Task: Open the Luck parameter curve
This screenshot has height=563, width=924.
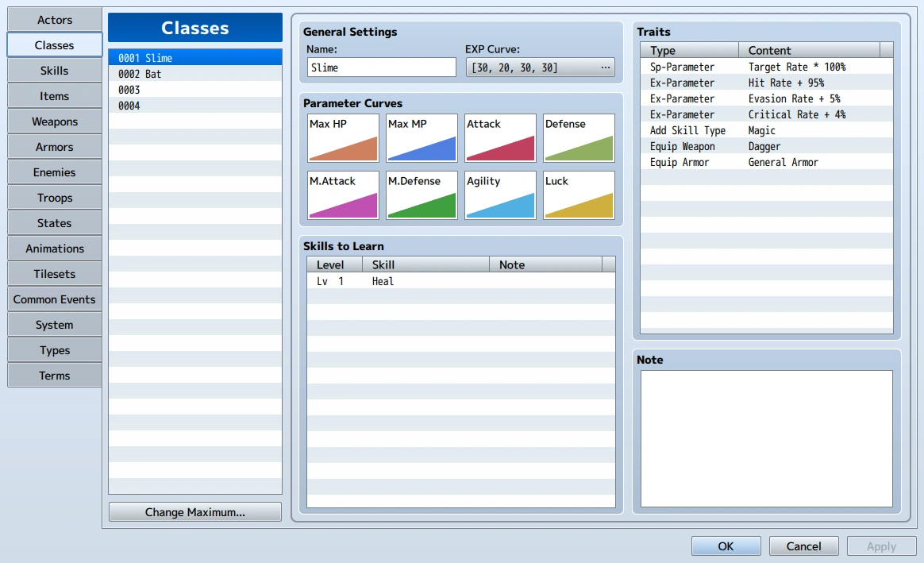Action: (x=579, y=195)
